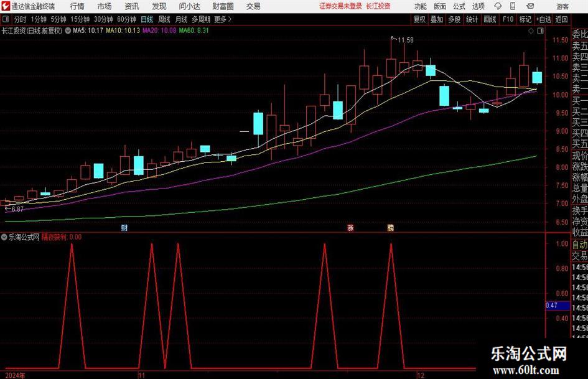Open the 公式 menu

(459, 6)
